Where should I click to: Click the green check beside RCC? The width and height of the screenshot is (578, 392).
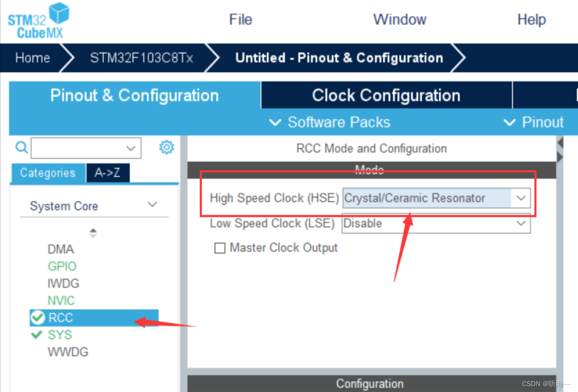tap(38, 318)
